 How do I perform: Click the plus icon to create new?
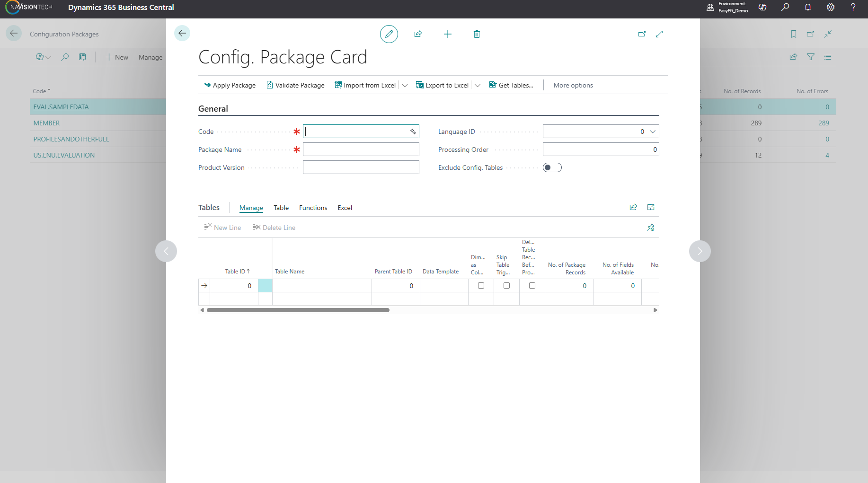447,34
